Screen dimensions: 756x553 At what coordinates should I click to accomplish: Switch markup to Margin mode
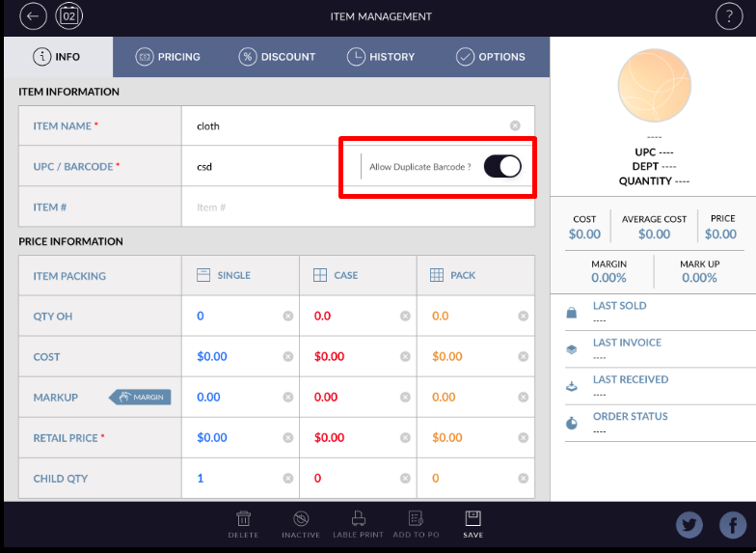(x=140, y=397)
